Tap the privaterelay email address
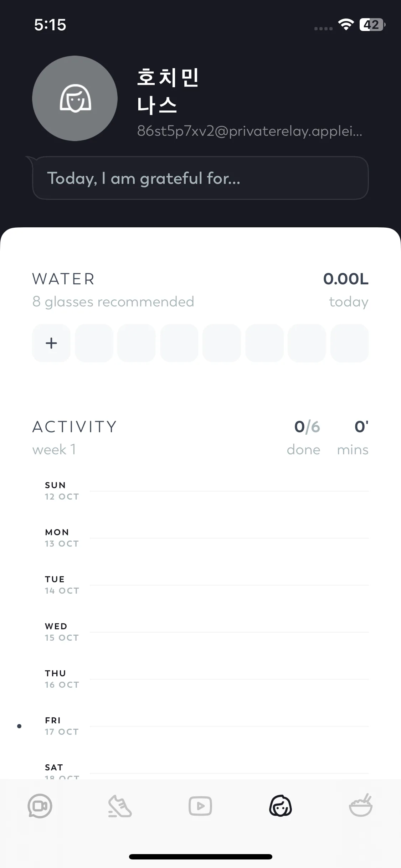401x868 pixels. point(250,131)
